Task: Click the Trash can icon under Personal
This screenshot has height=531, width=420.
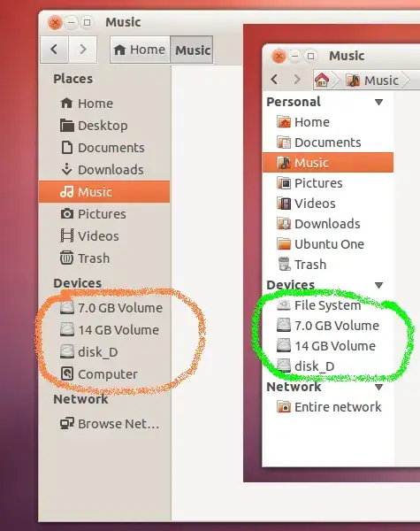Action: [284, 264]
